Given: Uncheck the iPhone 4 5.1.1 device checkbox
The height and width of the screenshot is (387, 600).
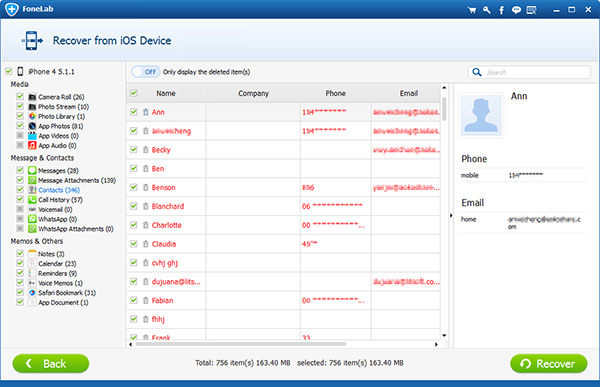Looking at the screenshot, I should pos(9,71).
